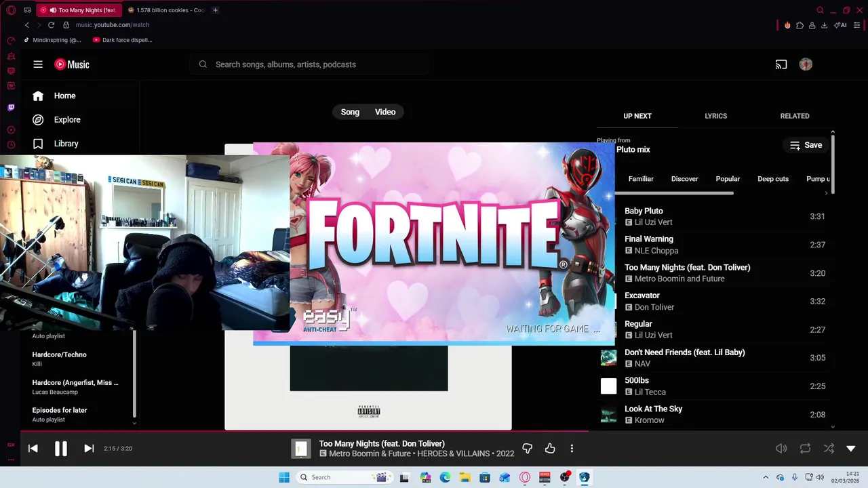Go back in the browser
The image size is (868, 488).
coord(27,25)
